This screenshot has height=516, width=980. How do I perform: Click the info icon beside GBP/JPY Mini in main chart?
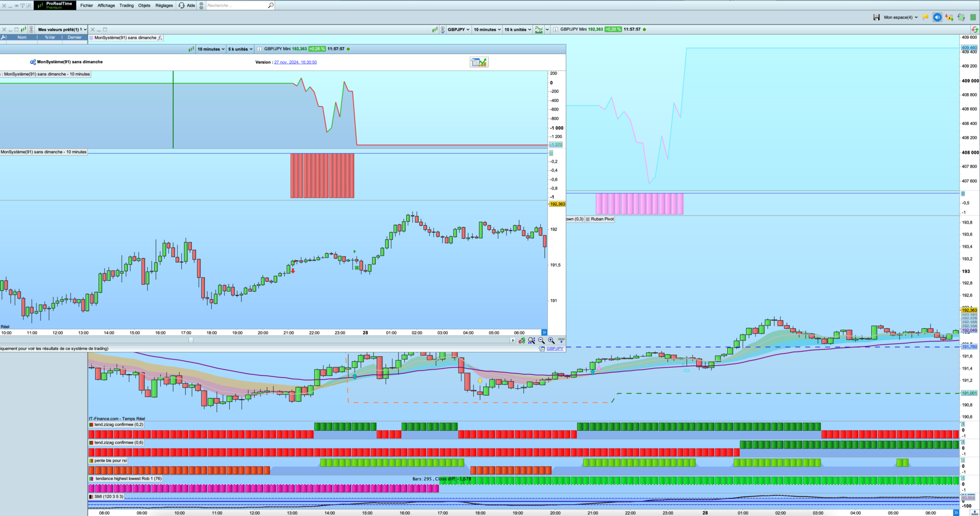click(x=555, y=29)
